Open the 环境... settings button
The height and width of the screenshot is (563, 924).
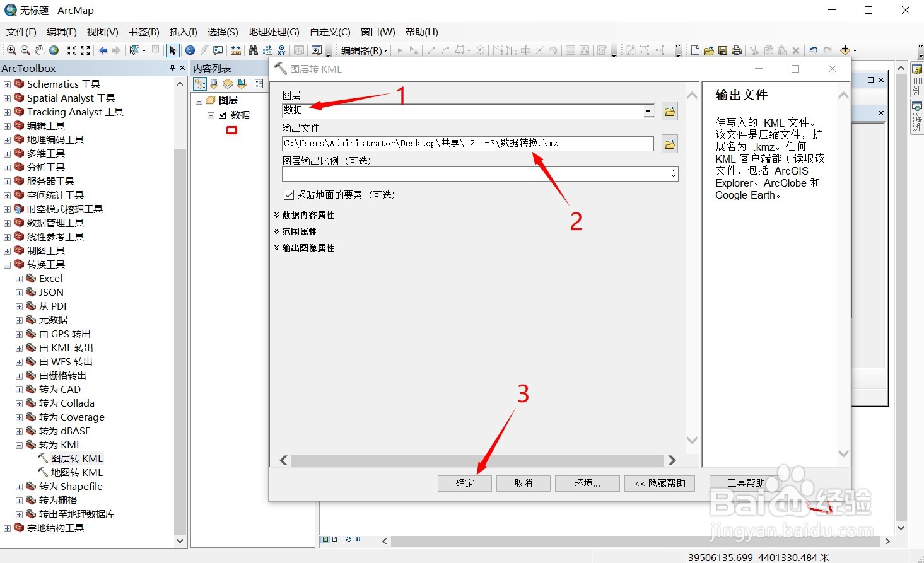[x=587, y=483]
